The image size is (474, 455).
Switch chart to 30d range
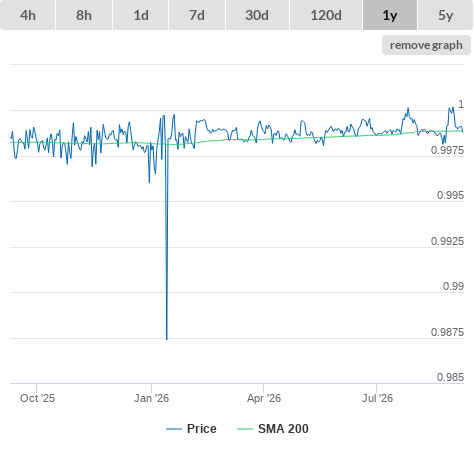pyautogui.click(x=257, y=15)
